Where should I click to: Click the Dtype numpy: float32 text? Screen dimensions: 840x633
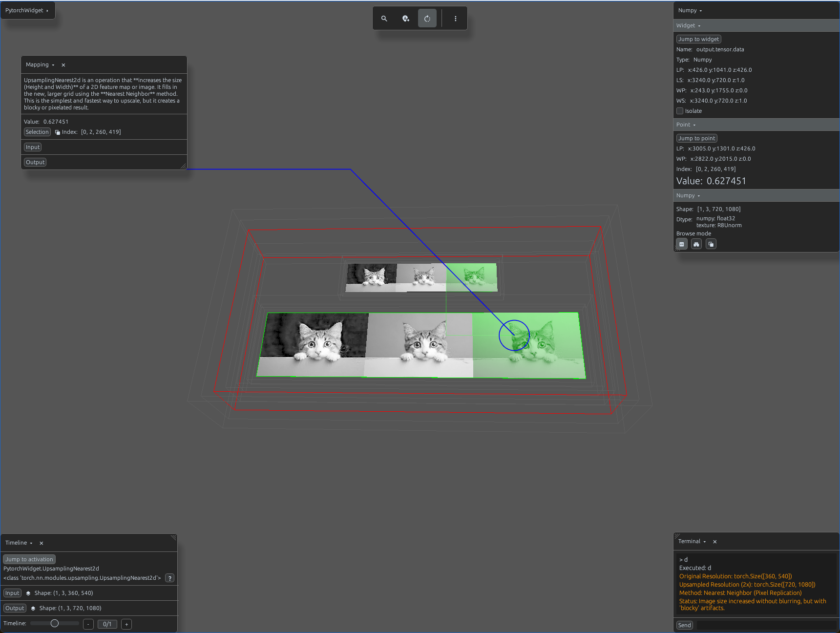point(715,218)
